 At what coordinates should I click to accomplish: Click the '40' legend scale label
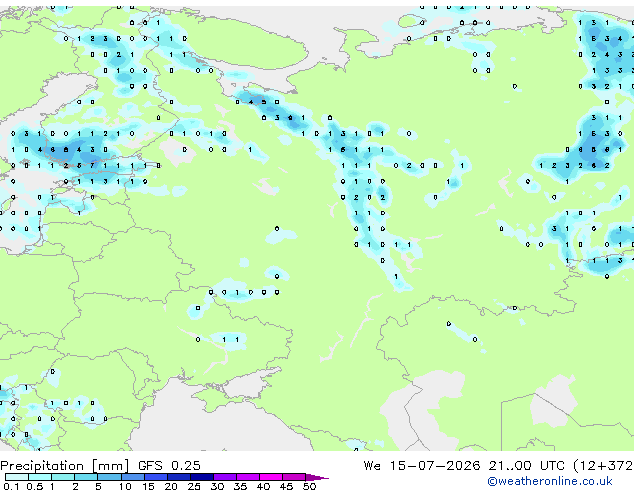(x=263, y=486)
